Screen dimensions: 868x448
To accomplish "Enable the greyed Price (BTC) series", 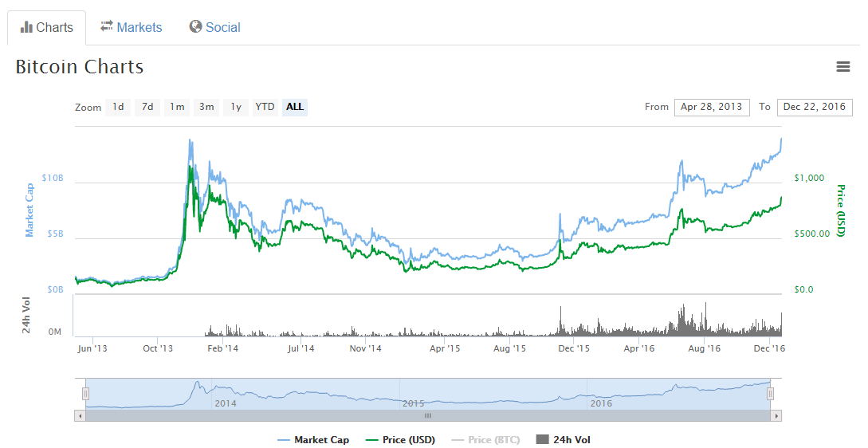I will tap(485, 440).
